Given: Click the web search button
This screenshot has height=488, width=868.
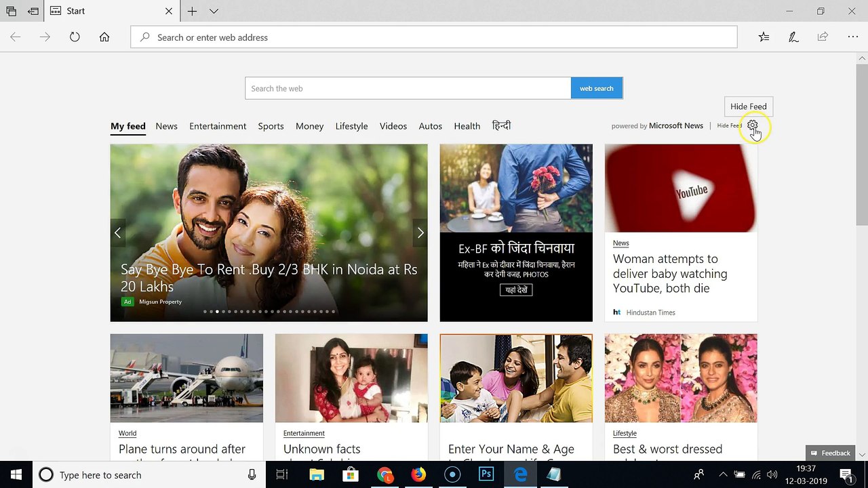Looking at the screenshot, I should [x=597, y=88].
